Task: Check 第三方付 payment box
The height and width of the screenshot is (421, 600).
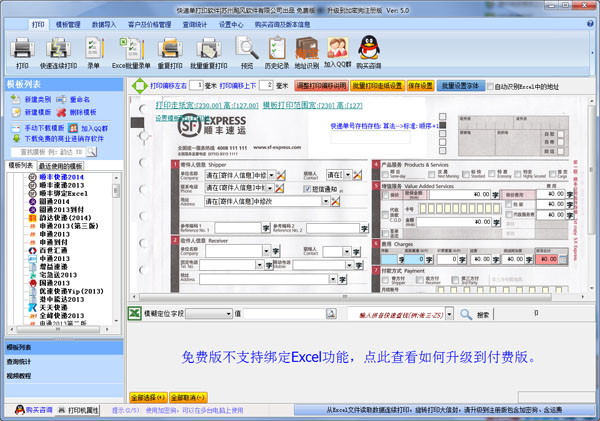Action: 455,280
